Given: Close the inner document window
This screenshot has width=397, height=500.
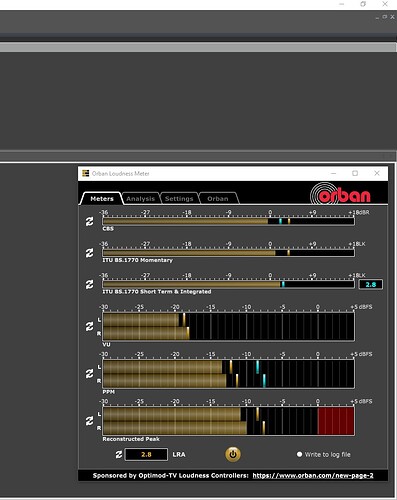Looking at the screenshot, I should [x=392, y=17].
